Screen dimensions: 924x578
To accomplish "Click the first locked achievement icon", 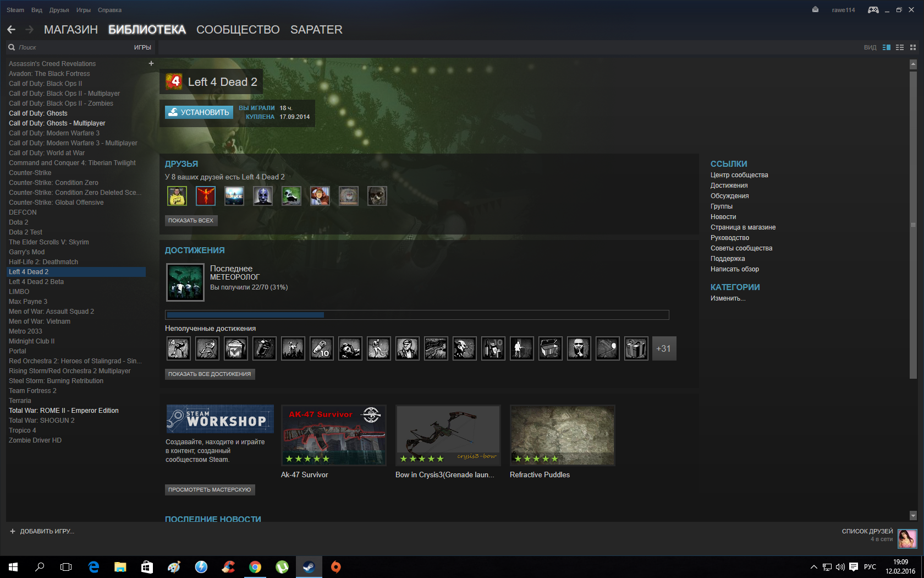I will click(178, 348).
